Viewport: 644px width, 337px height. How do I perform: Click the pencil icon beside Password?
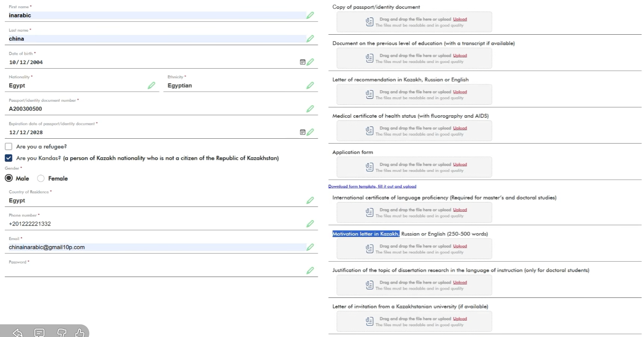310,271
